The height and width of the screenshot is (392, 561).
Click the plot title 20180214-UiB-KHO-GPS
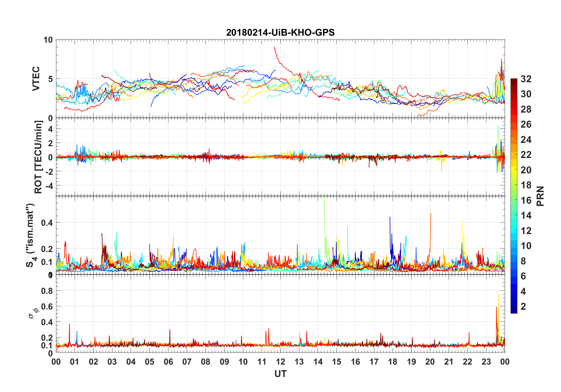coord(280,32)
